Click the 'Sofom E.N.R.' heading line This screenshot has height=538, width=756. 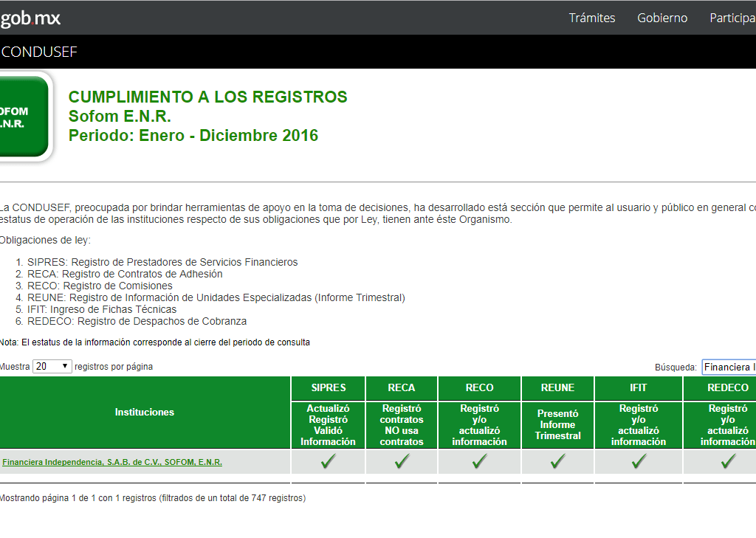click(x=120, y=116)
